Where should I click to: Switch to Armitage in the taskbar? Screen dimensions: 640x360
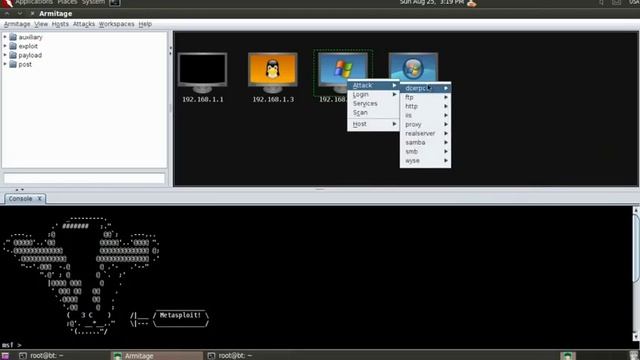pos(157,356)
